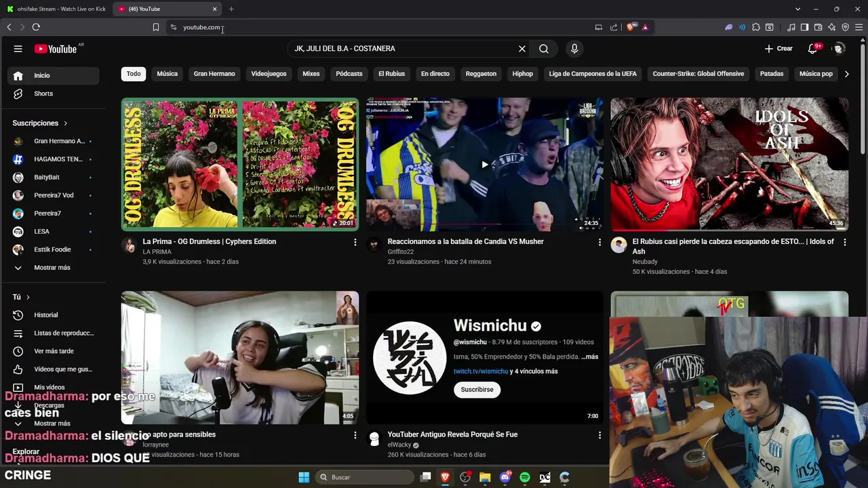Open Historial in the sidebar
Image resolution: width=868 pixels, height=488 pixels.
coord(54,315)
